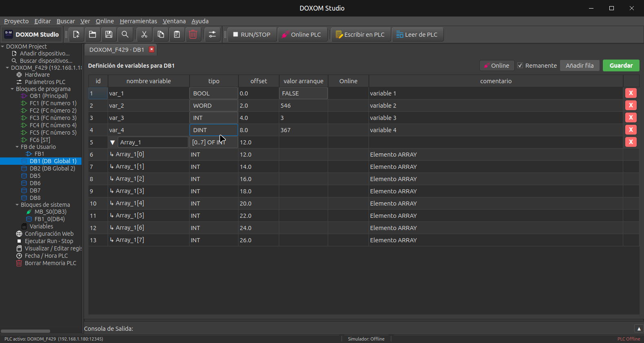Open the Ventana menu
The height and width of the screenshot is (343, 644).
click(x=174, y=21)
